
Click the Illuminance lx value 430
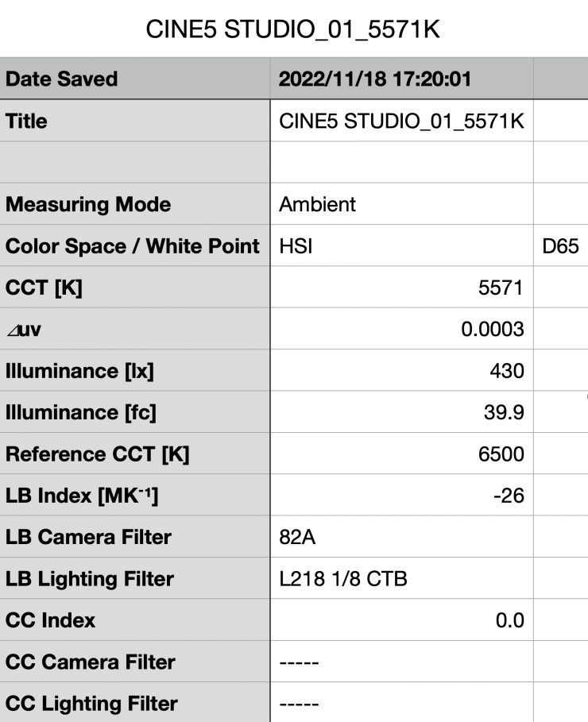(401, 371)
